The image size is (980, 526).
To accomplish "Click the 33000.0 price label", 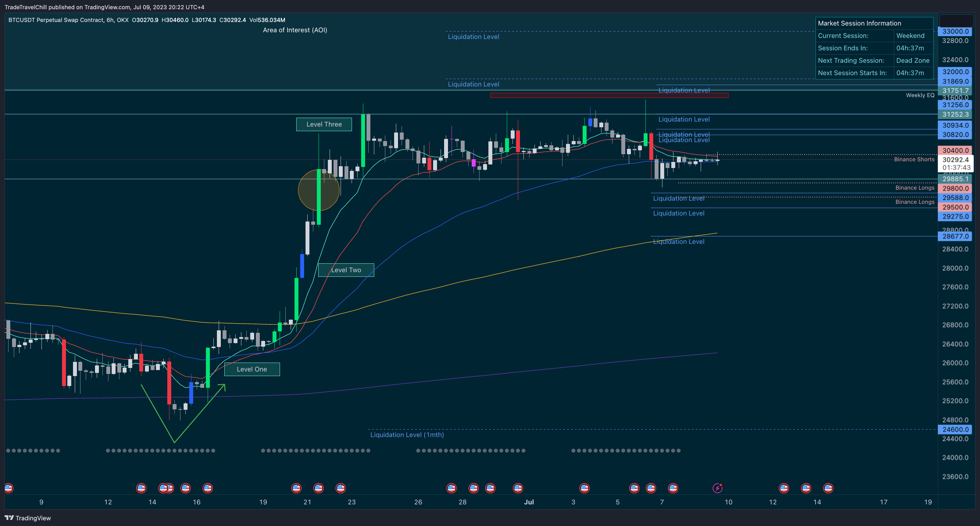I will tap(955, 32).
